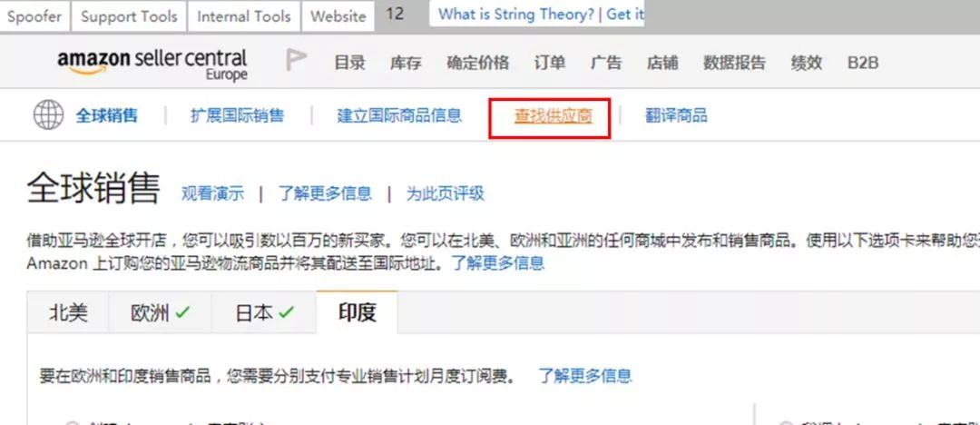The height and width of the screenshot is (425, 980).
Task: Open the What is String Theory tab
Action: (x=537, y=15)
